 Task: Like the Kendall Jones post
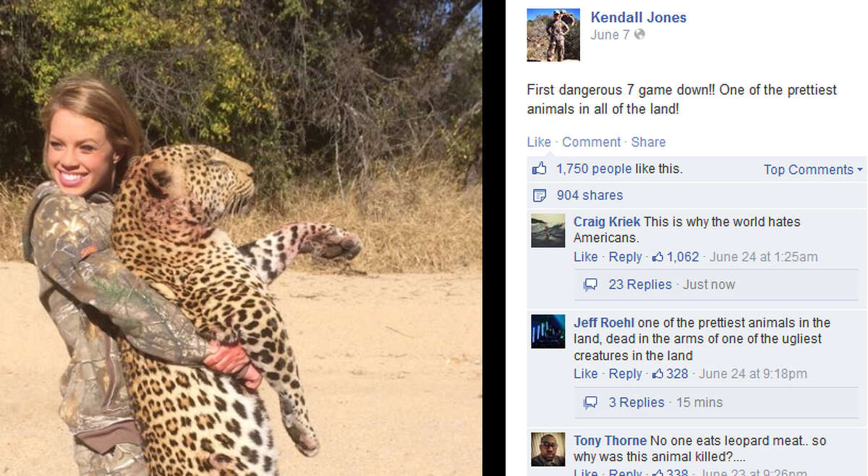coord(539,142)
